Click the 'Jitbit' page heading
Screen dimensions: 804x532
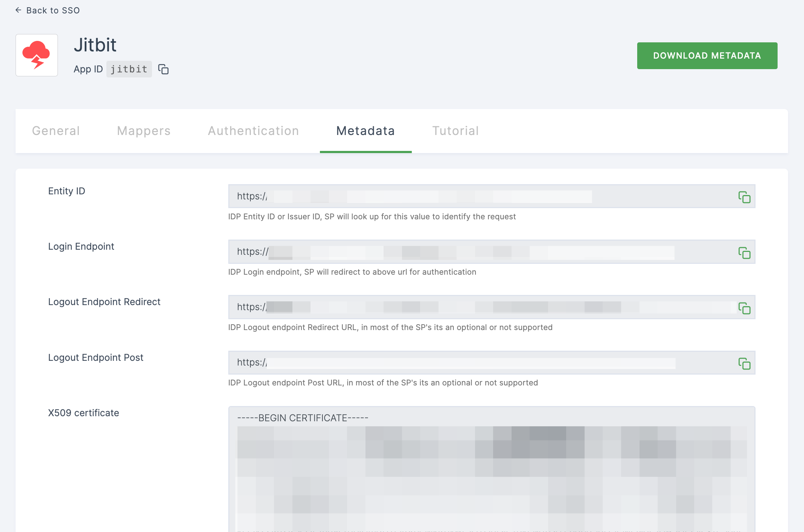(x=95, y=45)
